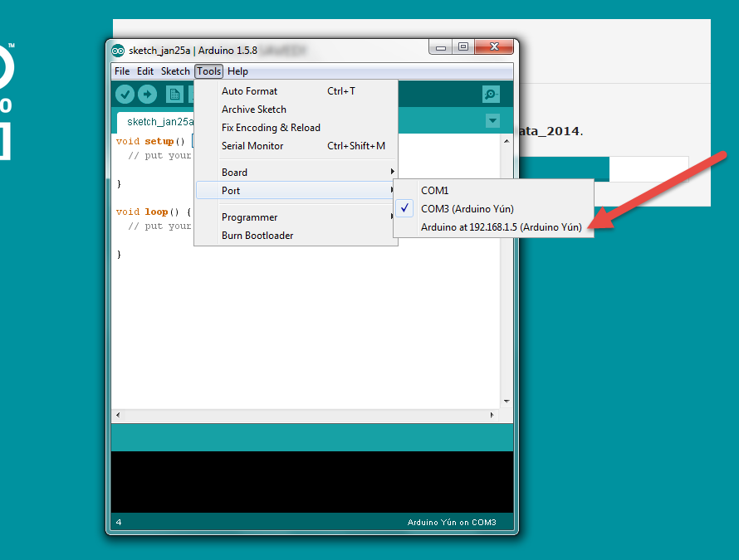Image resolution: width=739 pixels, height=560 pixels.
Task: Select Burn Bootloader
Action: (x=296, y=236)
